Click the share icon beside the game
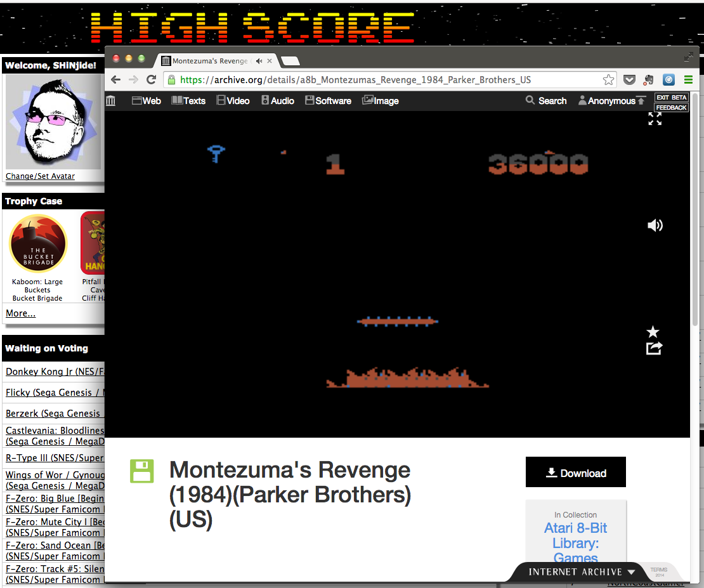704x588 pixels. [x=654, y=348]
